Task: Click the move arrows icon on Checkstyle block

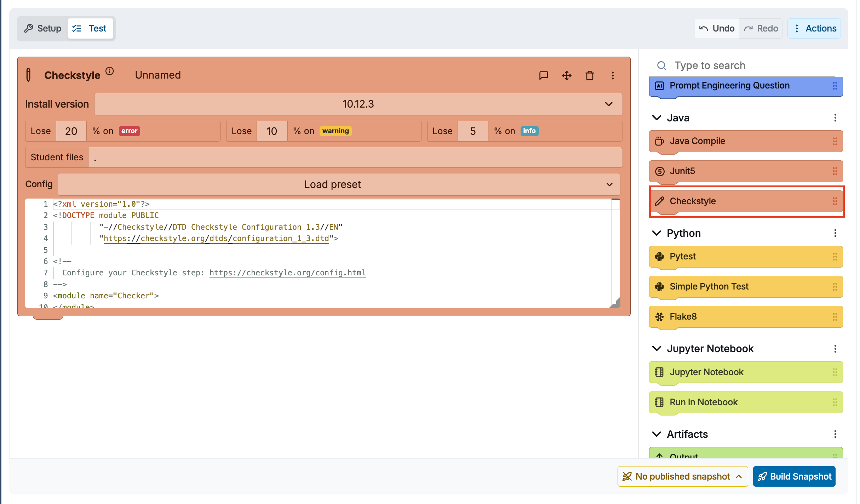Action: coord(567,75)
